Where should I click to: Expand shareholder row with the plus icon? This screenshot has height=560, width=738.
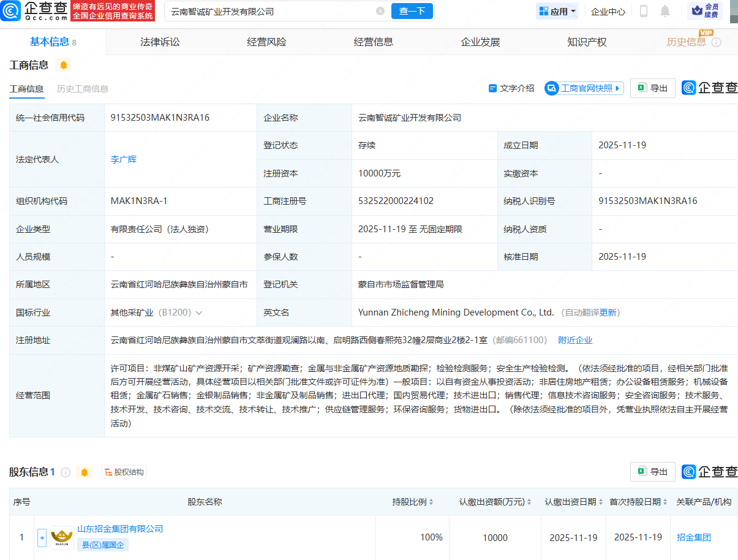(x=41, y=537)
